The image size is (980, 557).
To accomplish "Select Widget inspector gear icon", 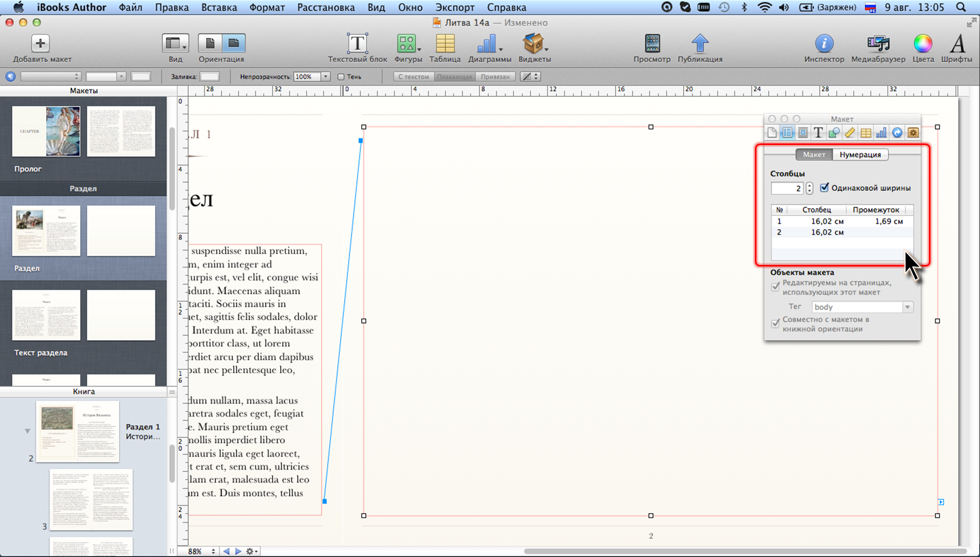I will coord(913,133).
